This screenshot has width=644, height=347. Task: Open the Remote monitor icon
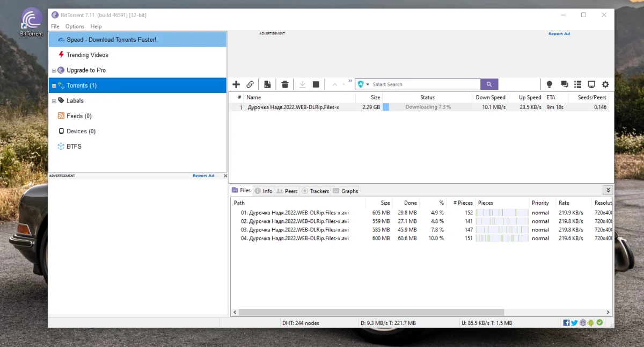click(x=591, y=84)
